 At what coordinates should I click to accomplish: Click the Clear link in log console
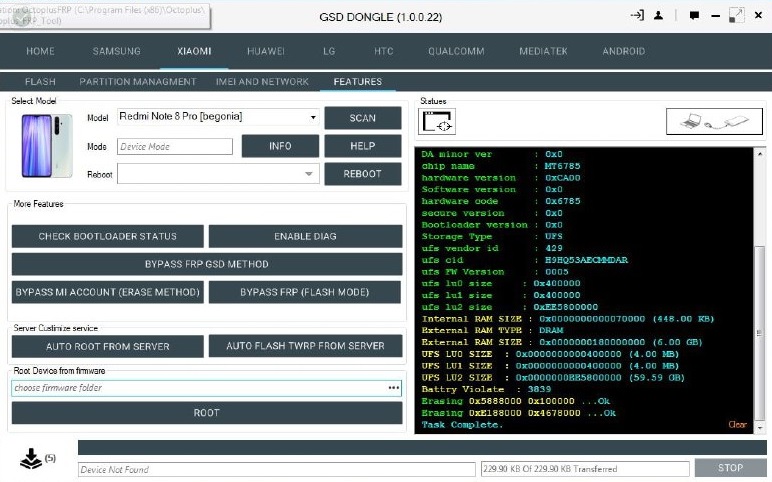click(x=737, y=424)
